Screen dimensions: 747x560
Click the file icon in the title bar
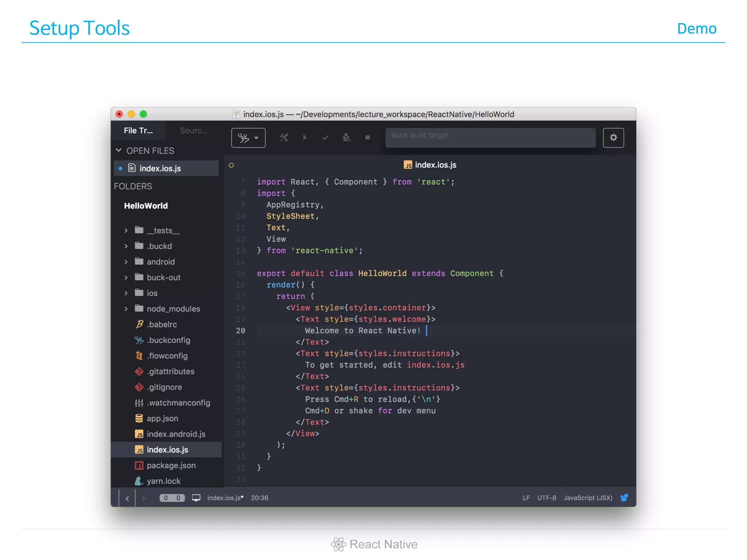point(236,114)
